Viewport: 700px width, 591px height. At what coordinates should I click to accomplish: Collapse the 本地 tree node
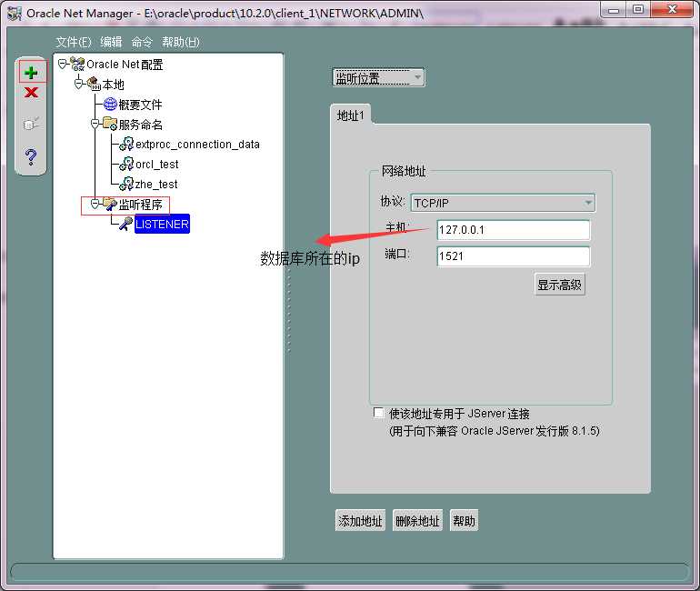coord(78,84)
